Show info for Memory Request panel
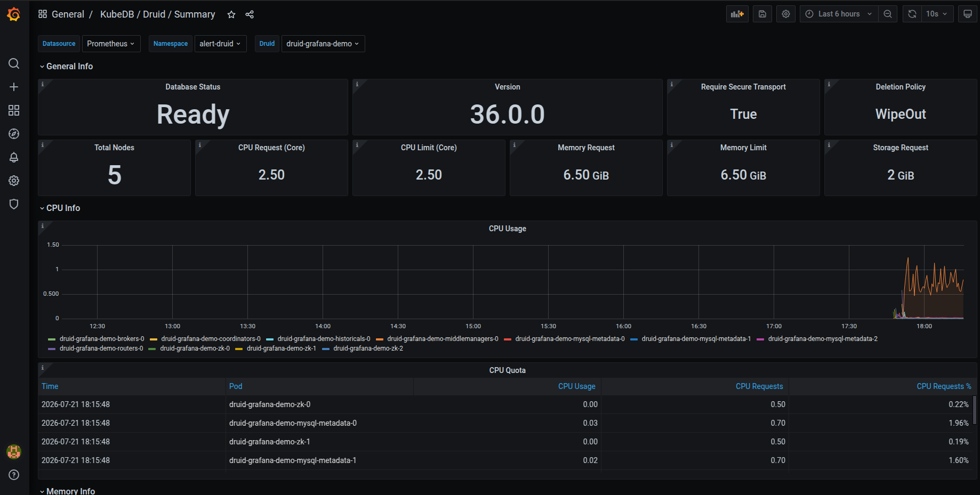980x495 pixels. [515, 145]
